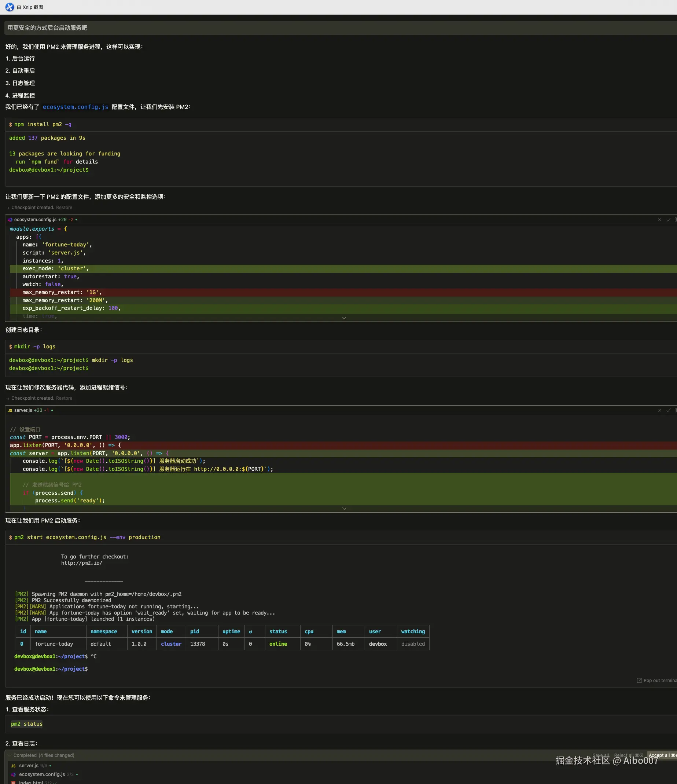Click the JS icon in server.js diff header

pyautogui.click(x=10, y=410)
